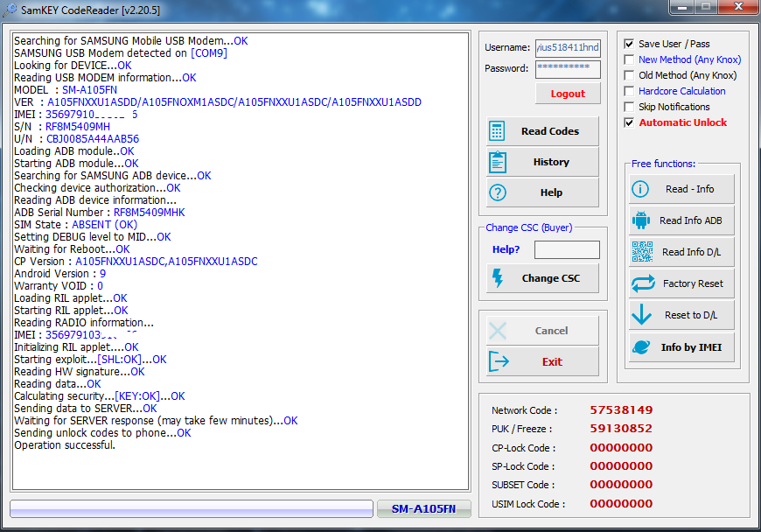This screenshot has width=761, height=532.
Task: Disable Automatic Unlock checkbox
Action: coord(629,122)
